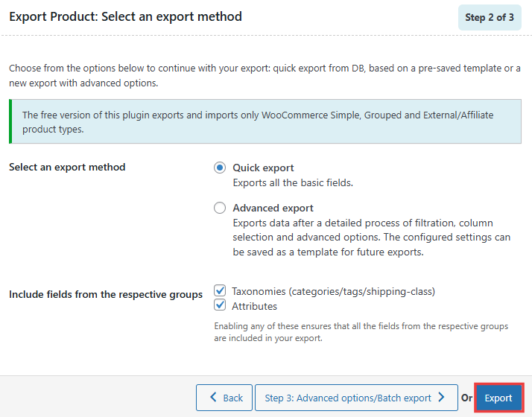Image resolution: width=532 pixels, height=417 pixels.
Task: Select the Quick export radio button
Action: [x=220, y=168]
